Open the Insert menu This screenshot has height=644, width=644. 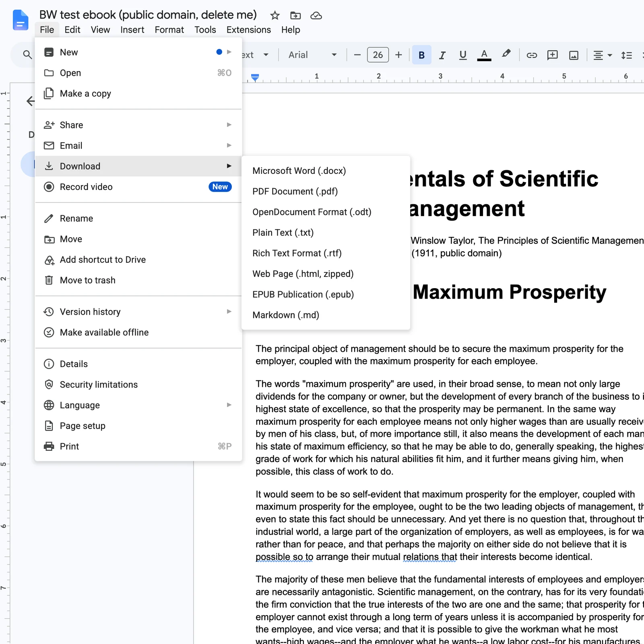point(132,30)
